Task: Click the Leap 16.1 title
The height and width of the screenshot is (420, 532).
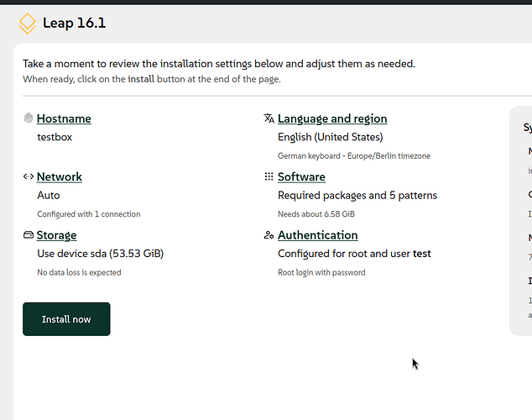Action: coord(75,23)
